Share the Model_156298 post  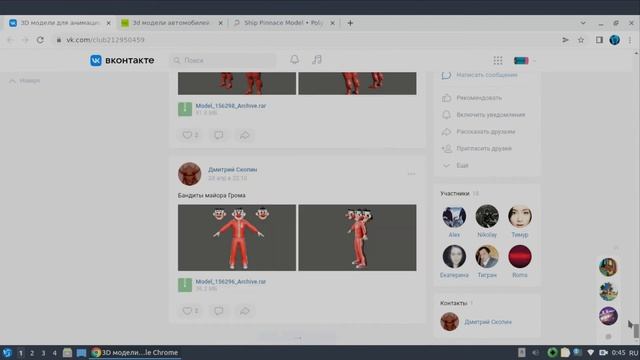pyautogui.click(x=244, y=135)
